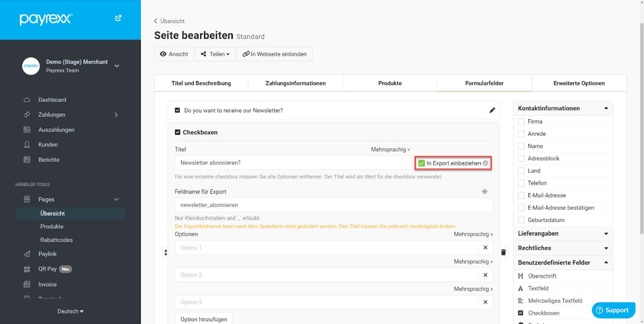The width and height of the screenshot is (644, 324).
Task: Tick the Telefon contact field checkbox
Action: coord(521,183)
